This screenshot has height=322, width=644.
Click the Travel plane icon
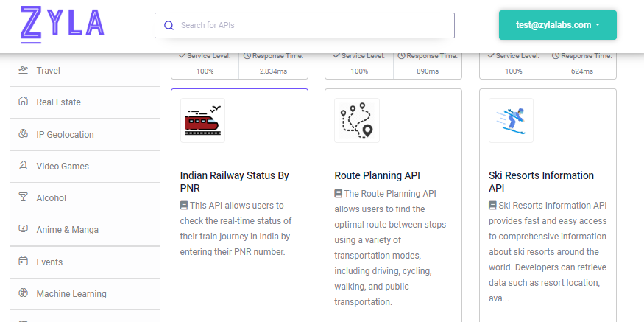(24, 70)
